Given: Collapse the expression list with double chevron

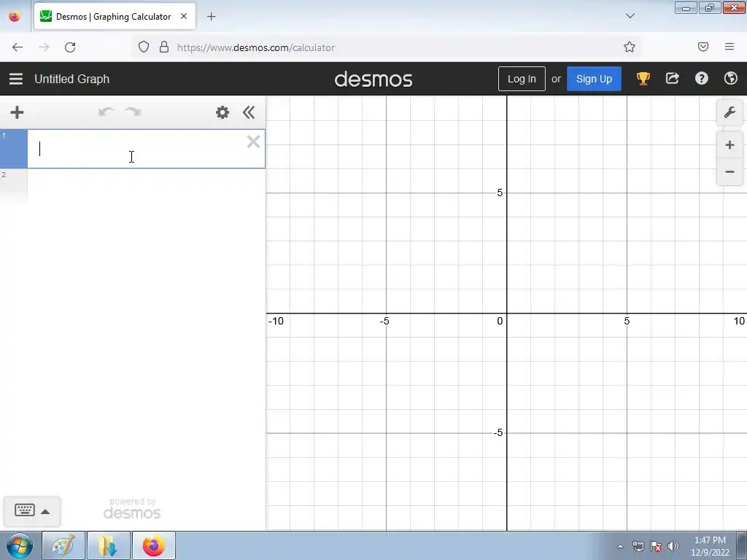Looking at the screenshot, I should [x=249, y=112].
